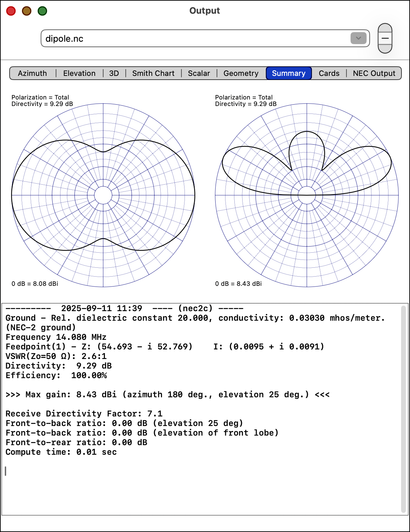The image size is (410, 532).
Task: Zoom the Output window with the green button
Action: [42, 11]
